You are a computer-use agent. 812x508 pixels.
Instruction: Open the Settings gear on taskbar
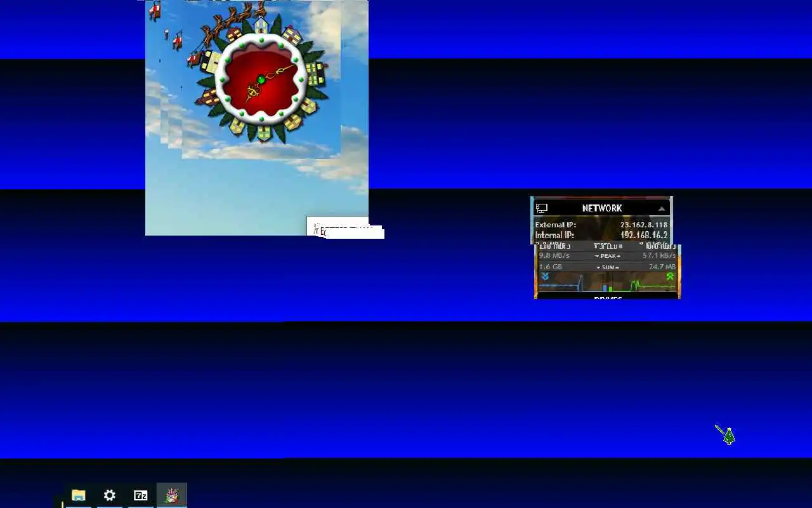(109, 495)
